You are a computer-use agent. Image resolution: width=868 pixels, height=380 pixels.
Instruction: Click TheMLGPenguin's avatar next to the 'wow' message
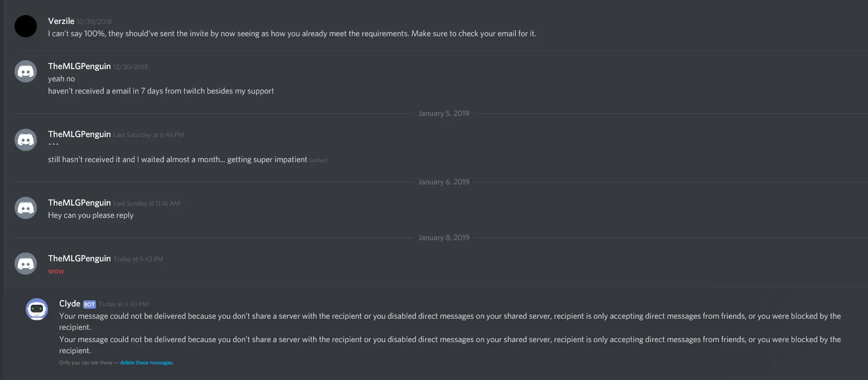tap(26, 264)
